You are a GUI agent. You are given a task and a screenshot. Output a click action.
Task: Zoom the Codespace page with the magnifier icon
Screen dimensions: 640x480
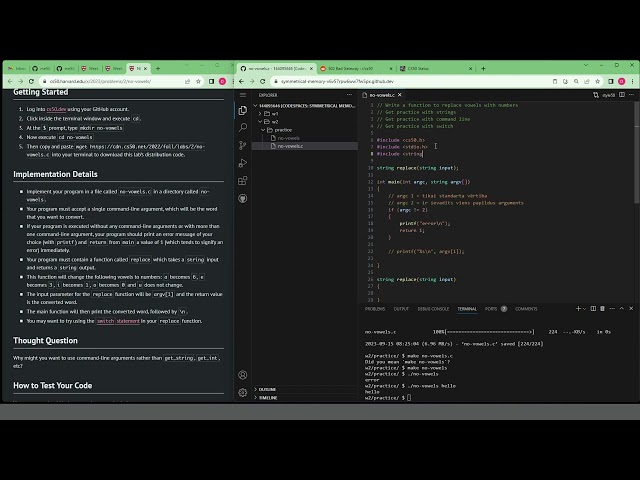576,81
